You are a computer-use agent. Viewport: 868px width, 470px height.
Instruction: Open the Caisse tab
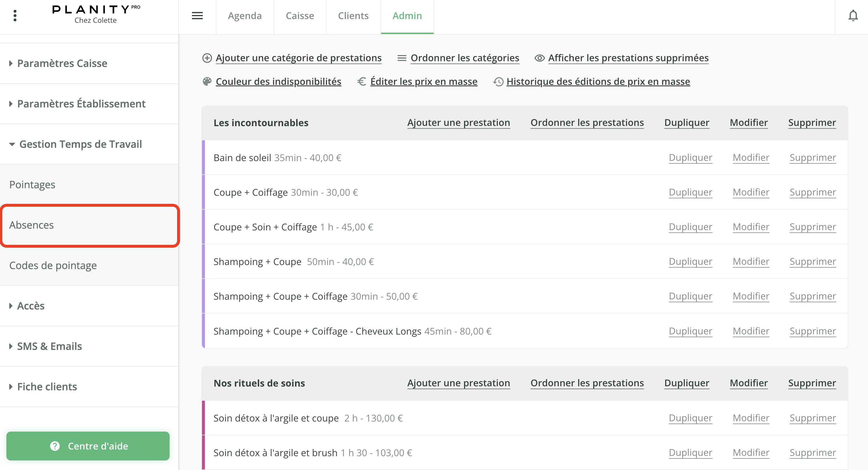point(300,16)
